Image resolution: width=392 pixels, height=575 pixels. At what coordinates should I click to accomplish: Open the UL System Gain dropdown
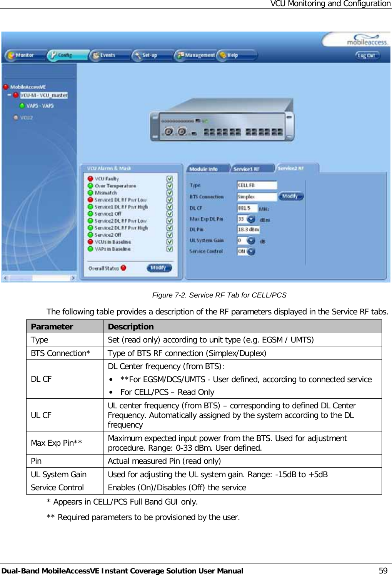[x=251, y=241]
